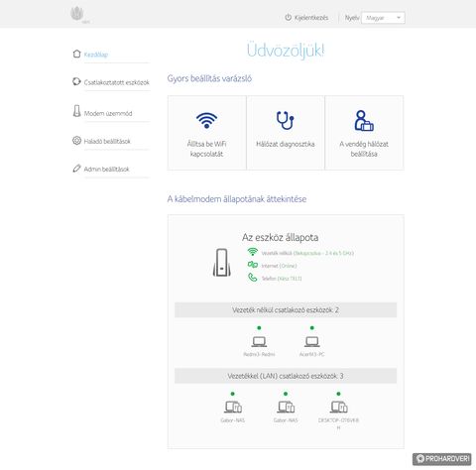Image resolution: width=476 pixels, height=470 pixels.
Task: Click the Kijelentkezés logout link
Action: click(x=311, y=18)
